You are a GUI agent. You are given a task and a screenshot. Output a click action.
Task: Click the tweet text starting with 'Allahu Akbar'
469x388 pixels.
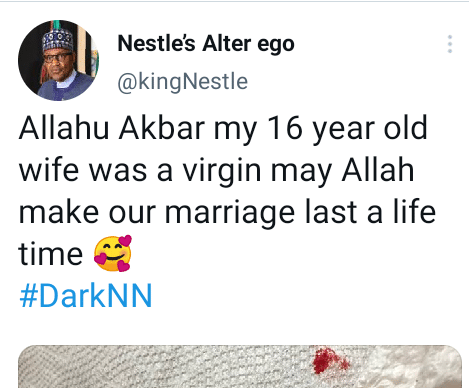point(227,191)
